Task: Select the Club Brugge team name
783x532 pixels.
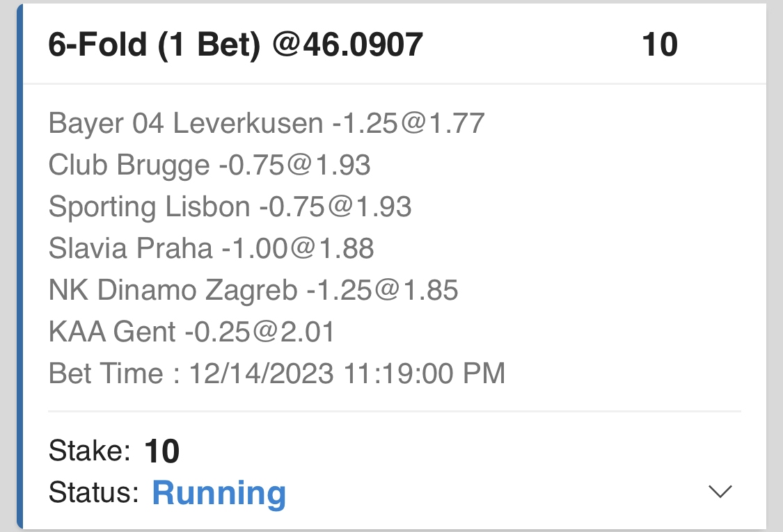Action: 129,166
